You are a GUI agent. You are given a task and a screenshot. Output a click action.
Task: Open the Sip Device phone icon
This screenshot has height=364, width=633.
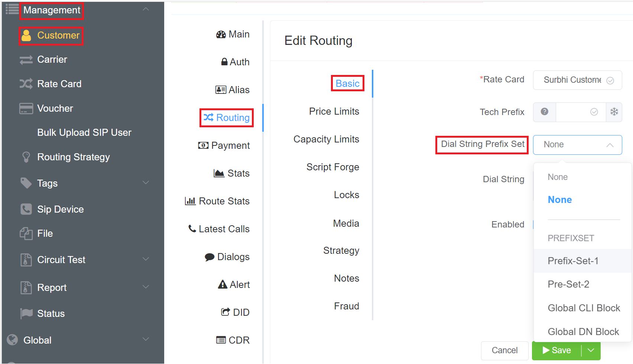pyautogui.click(x=26, y=209)
